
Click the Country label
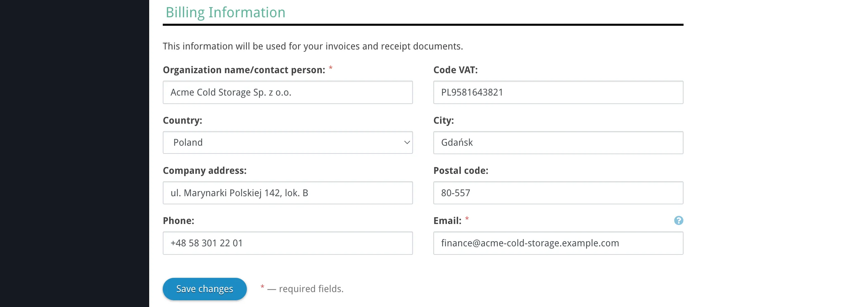coord(182,120)
